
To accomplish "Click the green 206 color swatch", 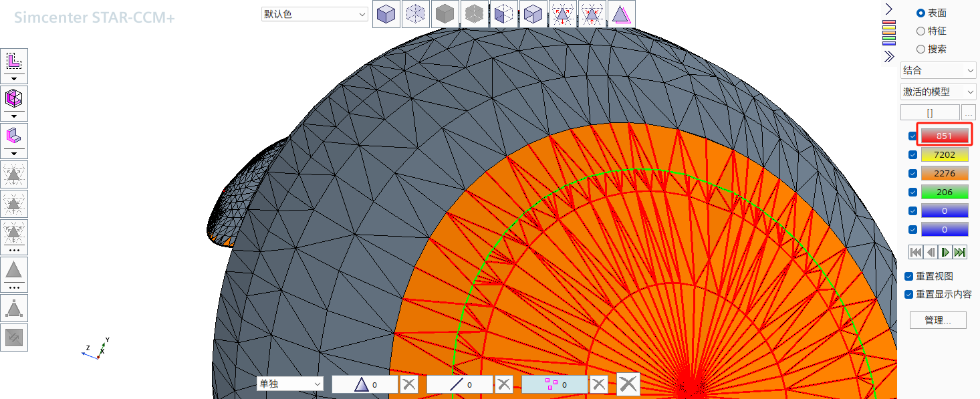I will 945,192.
